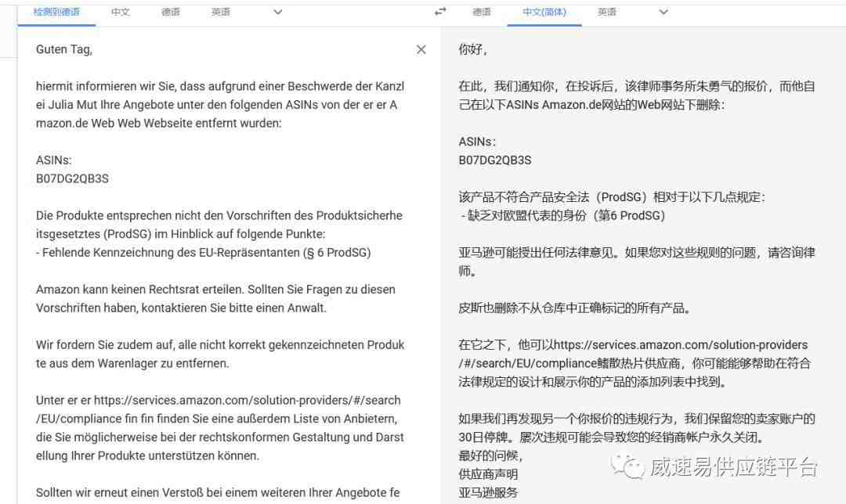Image resolution: width=846 pixels, height=504 pixels.
Task: Set target language to 德语
Action: [x=482, y=12]
